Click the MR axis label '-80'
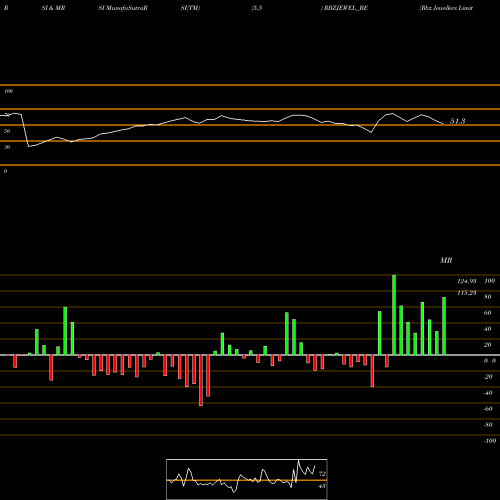The image size is (500, 500). pos(488,425)
